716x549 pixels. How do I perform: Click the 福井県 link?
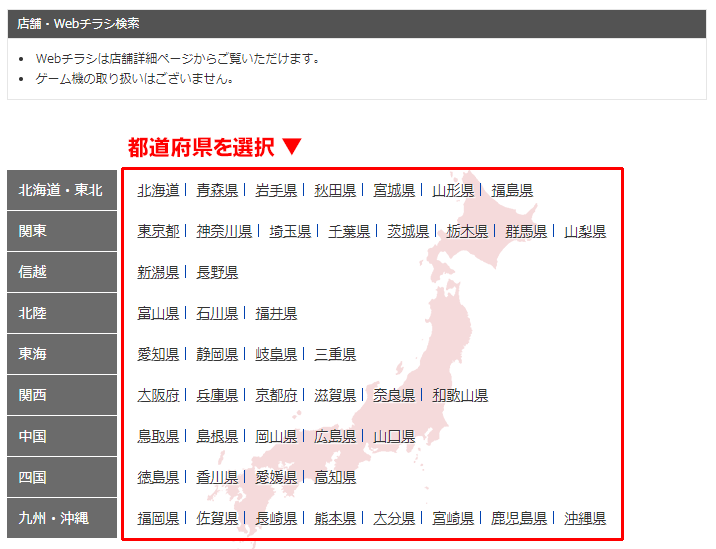[x=276, y=314]
